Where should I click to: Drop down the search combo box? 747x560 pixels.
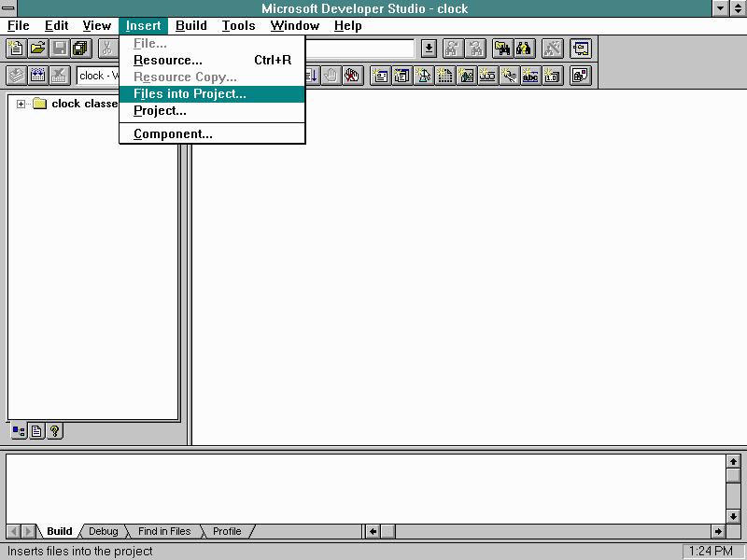point(429,49)
